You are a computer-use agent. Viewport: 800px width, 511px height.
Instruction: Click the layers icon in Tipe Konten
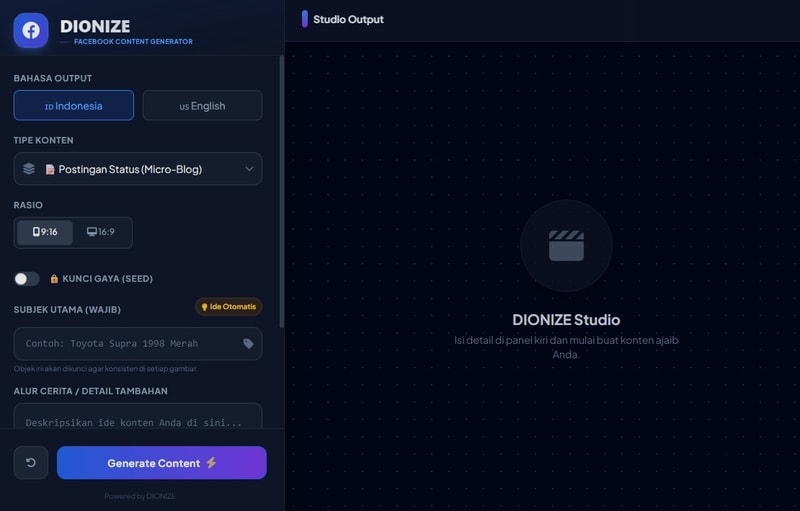coord(29,169)
